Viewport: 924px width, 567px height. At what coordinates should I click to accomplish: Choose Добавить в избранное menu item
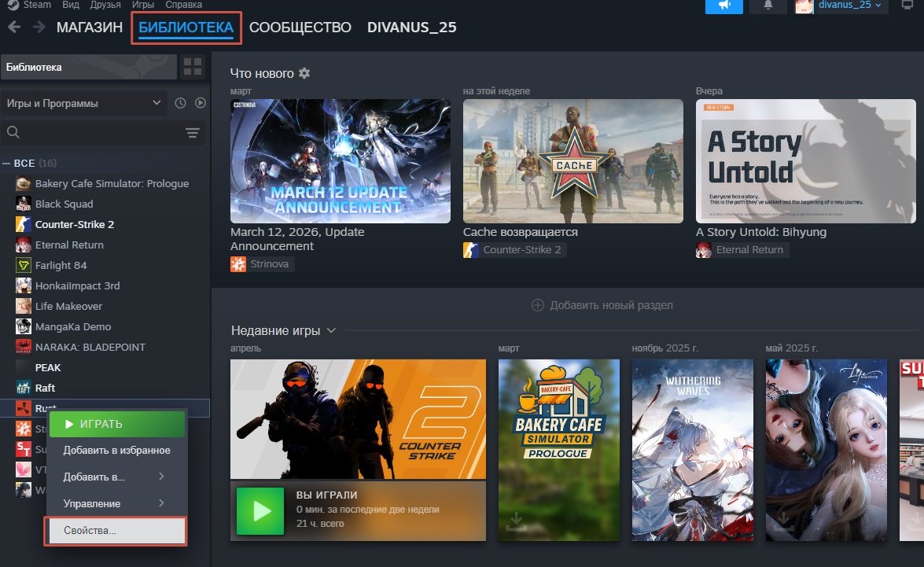pyautogui.click(x=116, y=451)
